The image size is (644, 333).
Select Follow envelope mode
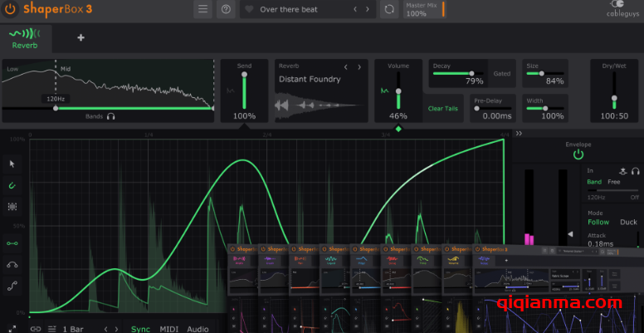click(x=598, y=222)
